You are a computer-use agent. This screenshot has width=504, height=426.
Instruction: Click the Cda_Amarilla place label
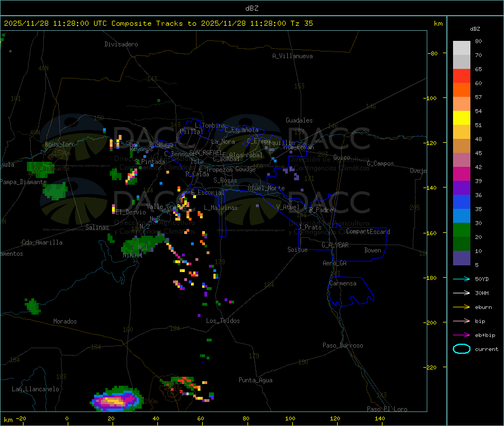[x=42, y=242]
